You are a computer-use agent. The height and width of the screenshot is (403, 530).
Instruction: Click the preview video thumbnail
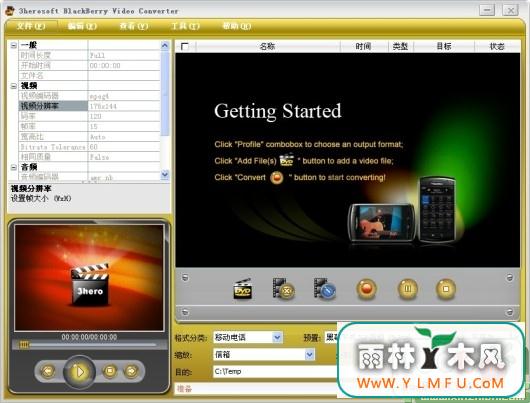[89, 277]
